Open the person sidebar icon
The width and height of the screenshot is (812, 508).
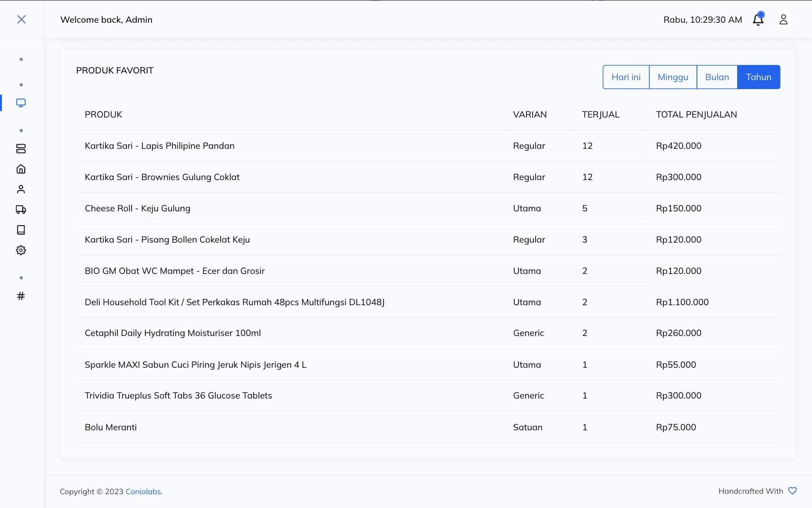point(21,190)
